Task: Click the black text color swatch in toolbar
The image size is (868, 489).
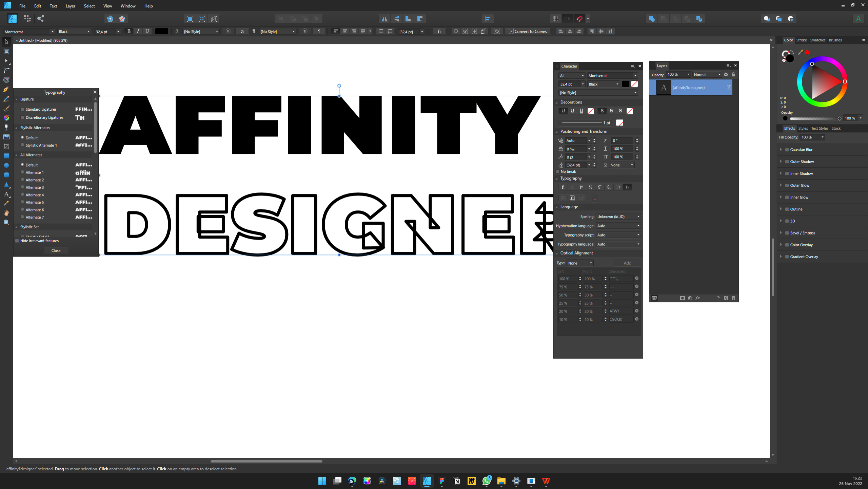Action: 162,31
